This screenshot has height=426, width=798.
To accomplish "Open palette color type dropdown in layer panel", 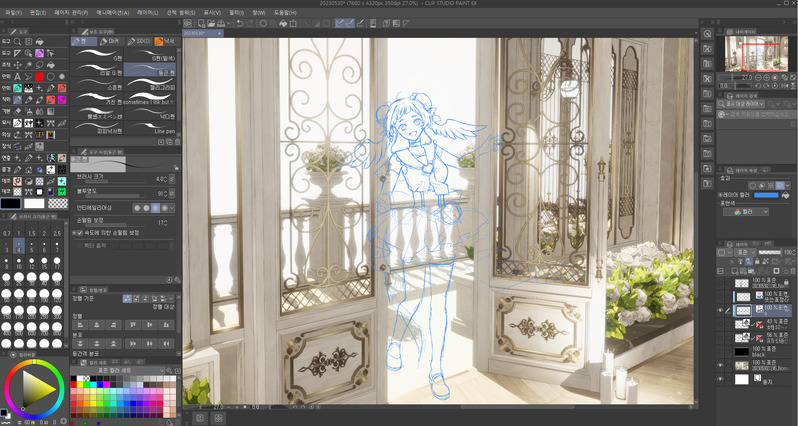I will pos(724,252).
